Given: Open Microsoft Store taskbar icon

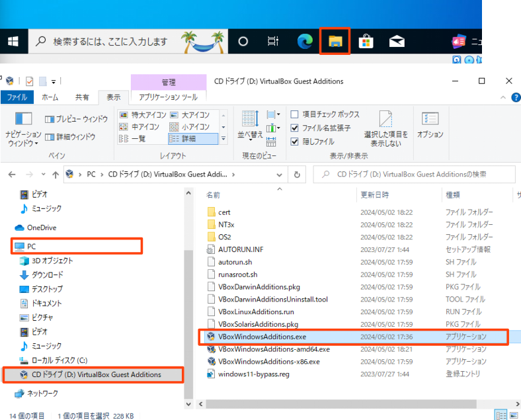Looking at the screenshot, I should tap(366, 41).
